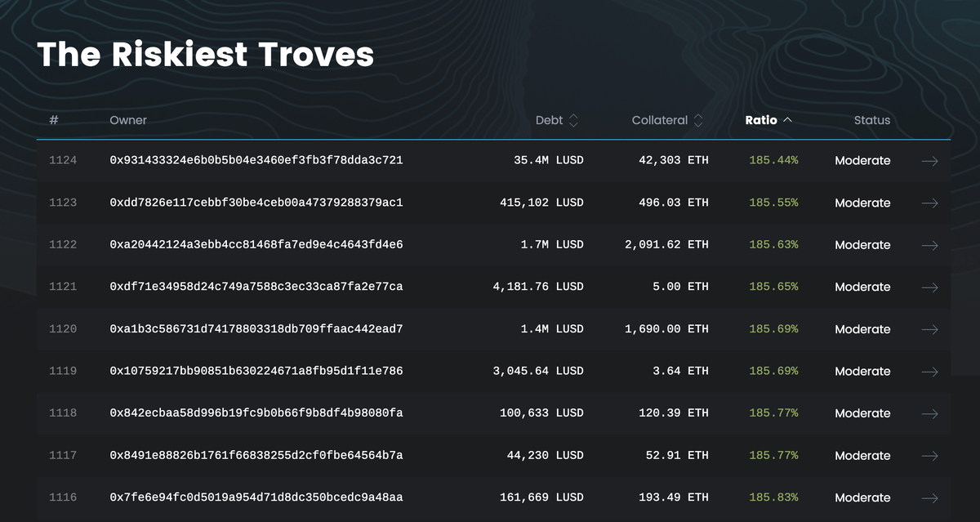Open trove 1118 via its arrow icon
Image resolution: width=980 pixels, height=522 pixels.
click(x=929, y=413)
